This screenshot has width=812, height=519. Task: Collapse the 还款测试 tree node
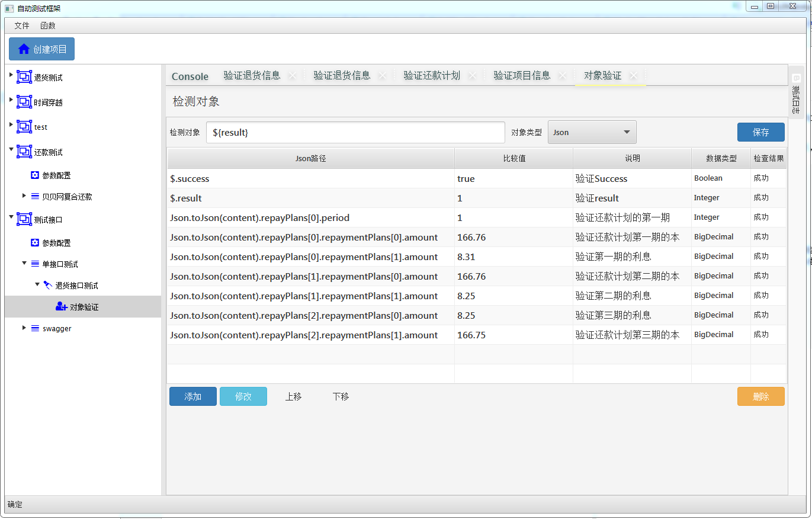coord(11,149)
